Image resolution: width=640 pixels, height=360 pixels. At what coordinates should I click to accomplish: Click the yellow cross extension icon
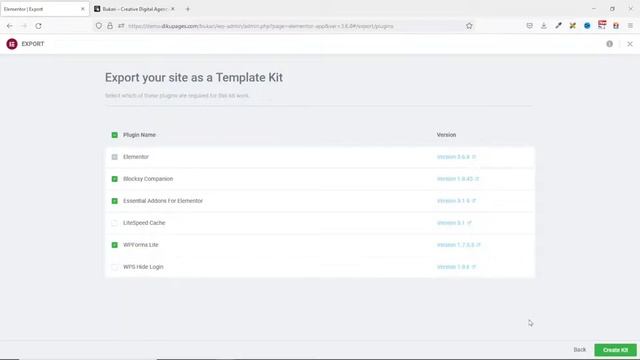(x=573, y=26)
